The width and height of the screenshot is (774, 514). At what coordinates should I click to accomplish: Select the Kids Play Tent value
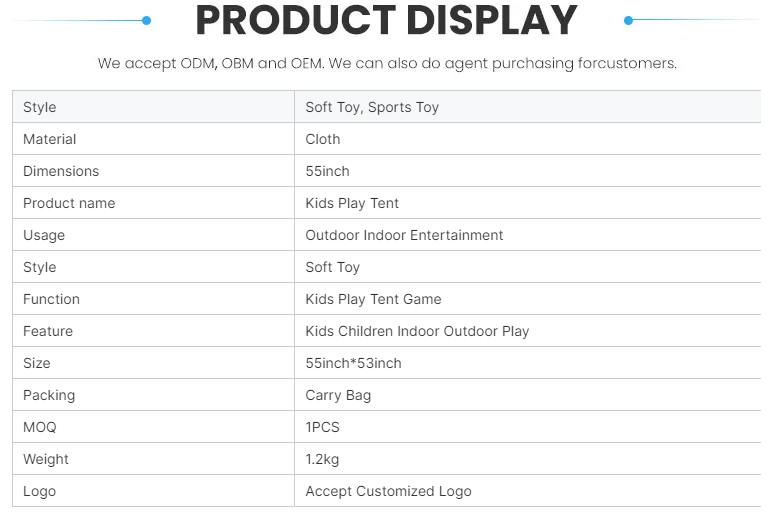coord(528,203)
